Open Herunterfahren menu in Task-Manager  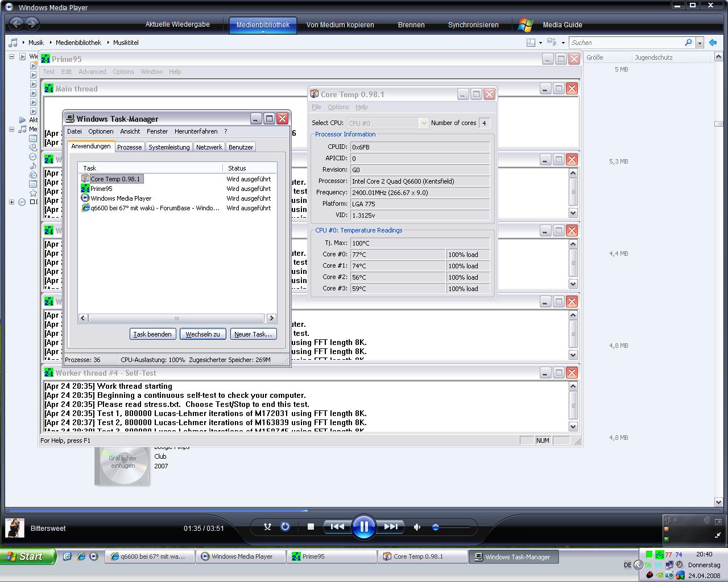coord(196,131)
